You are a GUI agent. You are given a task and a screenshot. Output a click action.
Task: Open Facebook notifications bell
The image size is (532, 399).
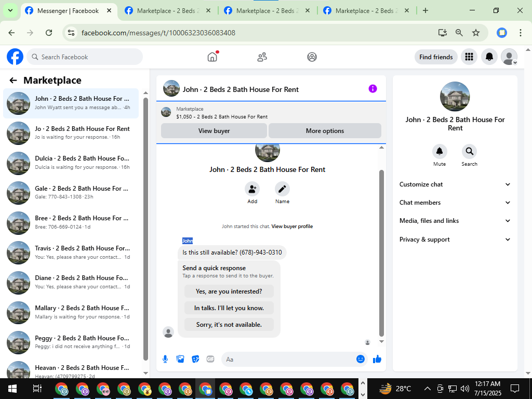coord(489,57)
